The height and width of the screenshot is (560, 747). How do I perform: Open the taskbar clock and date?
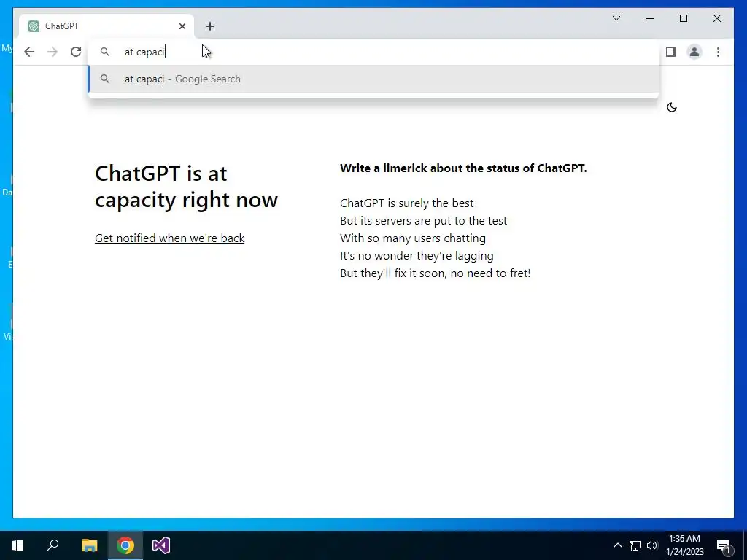(x=684, y=545)
